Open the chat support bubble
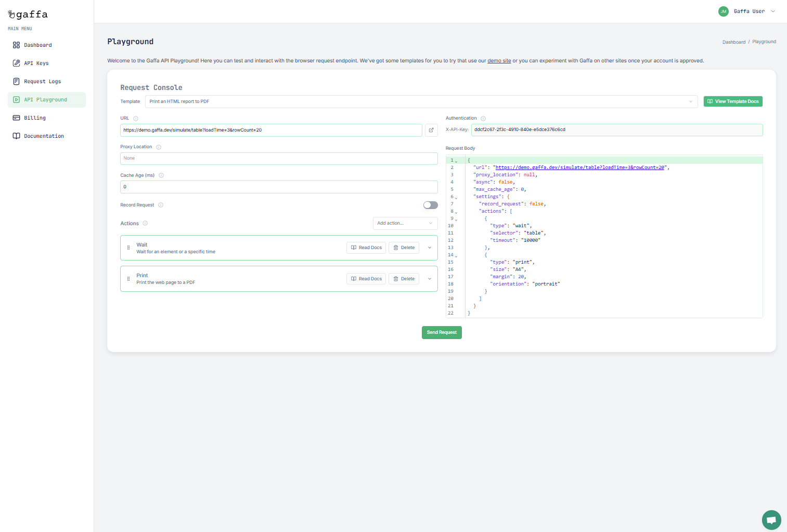Viewport: 787px width, 532px height. coord(771,520)
